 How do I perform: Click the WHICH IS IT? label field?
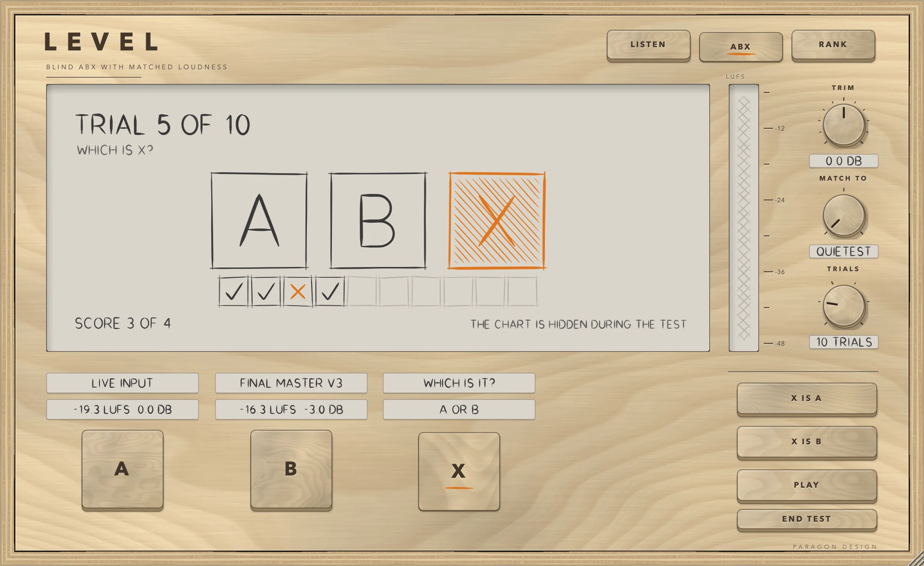click(x=459, y=383)
